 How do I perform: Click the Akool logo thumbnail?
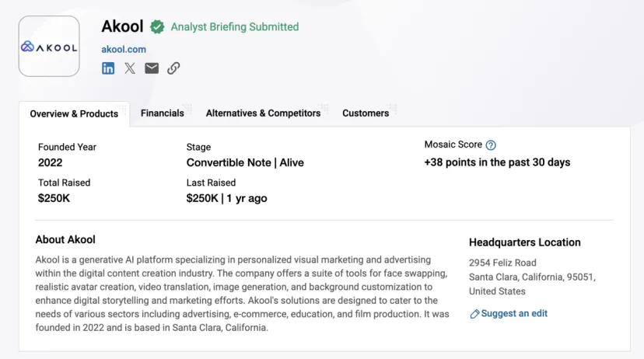point(49,47)
